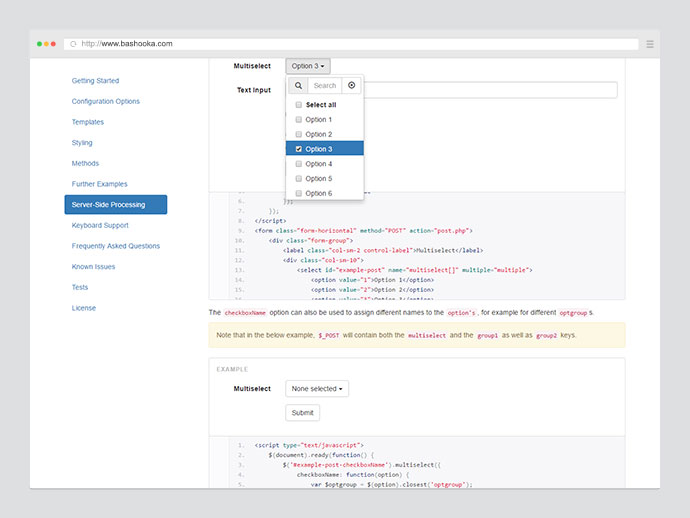Click the optgroup code text

coord(573,313)
